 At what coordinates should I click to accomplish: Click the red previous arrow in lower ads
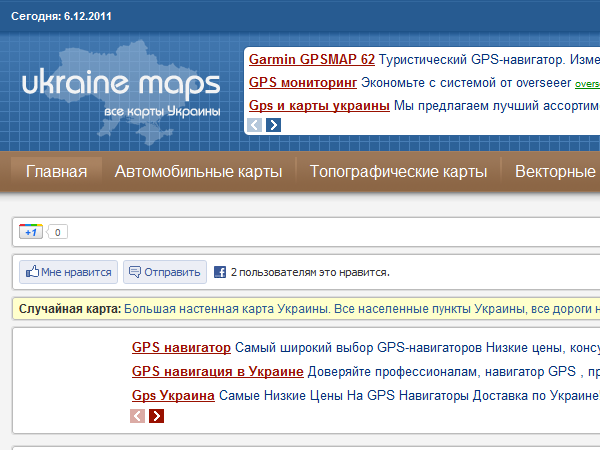tap(137, 416)
